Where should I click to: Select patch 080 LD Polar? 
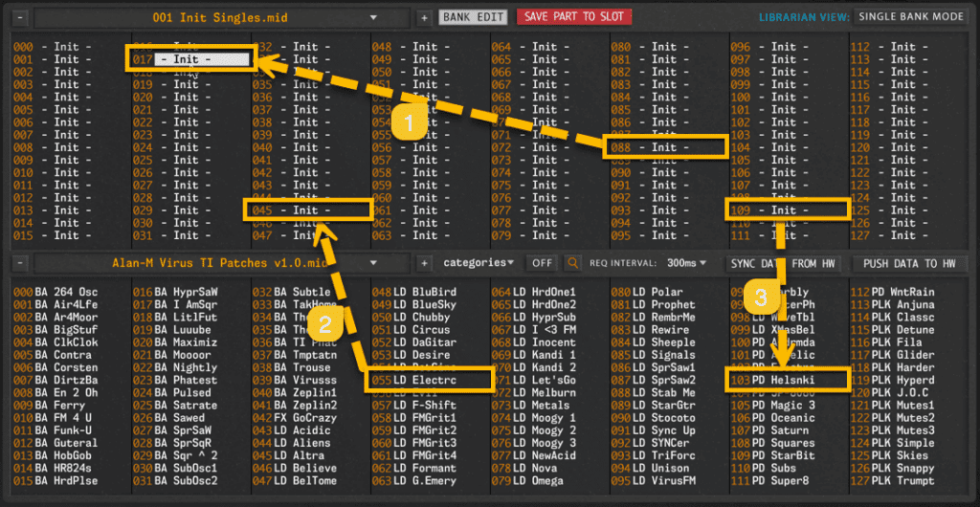click(x=647, y=292)
